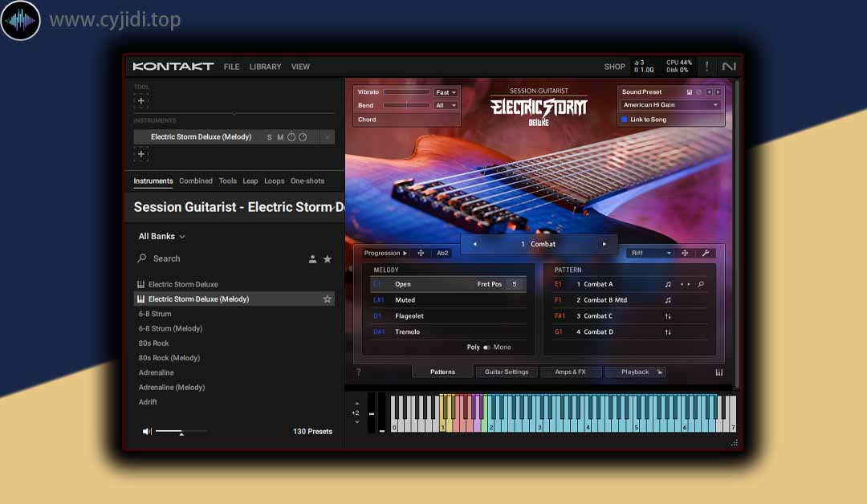Open the Fret Pos value field
867x504 pixels.
pos(515,284)
